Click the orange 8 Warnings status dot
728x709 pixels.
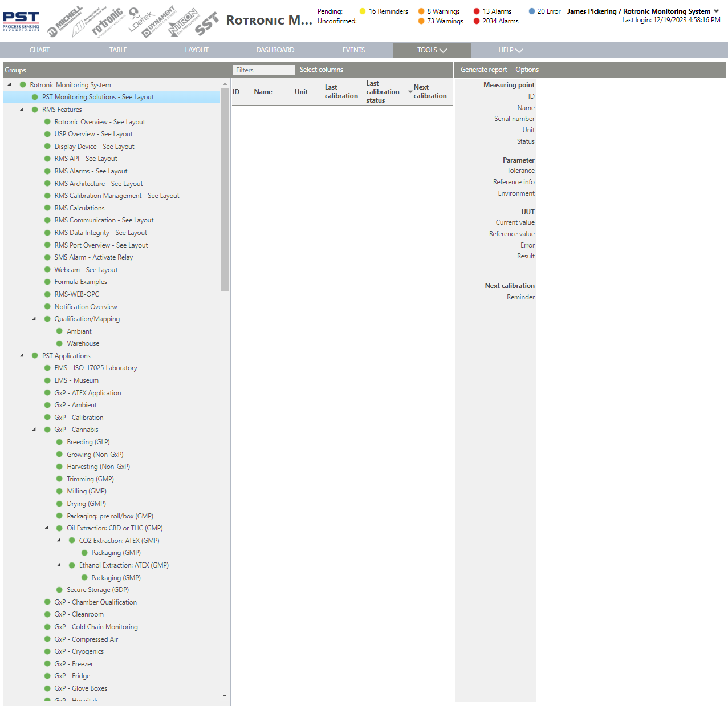[421, 11]
